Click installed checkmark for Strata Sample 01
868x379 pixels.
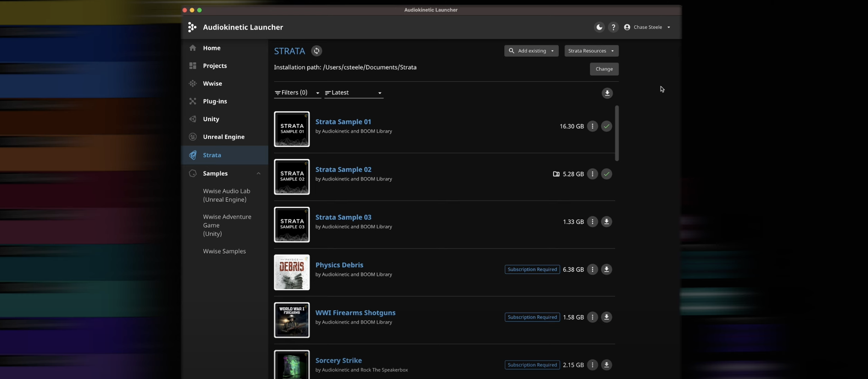[606, 126]
